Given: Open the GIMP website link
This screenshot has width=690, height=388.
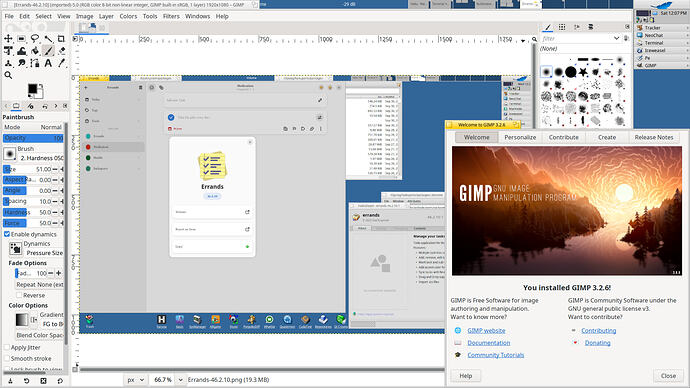Looking at the screenshot, I should [486, 330].
